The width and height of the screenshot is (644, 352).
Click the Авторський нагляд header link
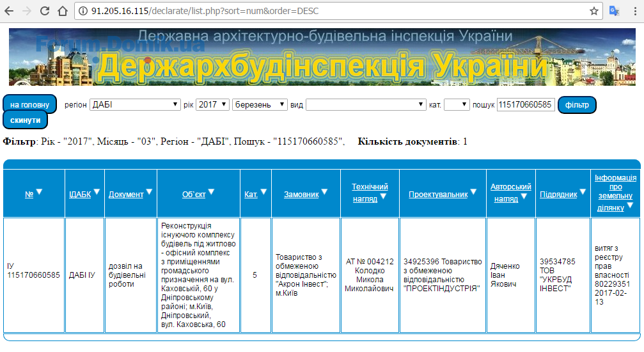510,193
